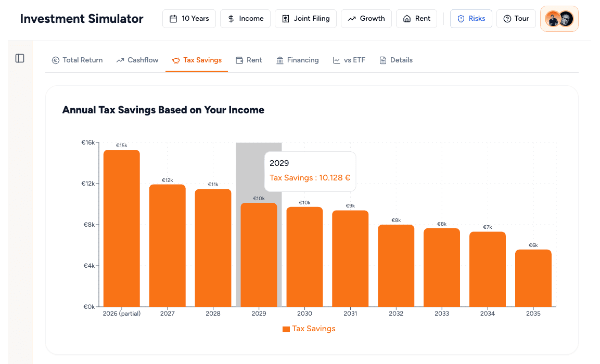Click the calendar icon in 10 Years
This screenshot has height=364, width=600.
point(173,19)
